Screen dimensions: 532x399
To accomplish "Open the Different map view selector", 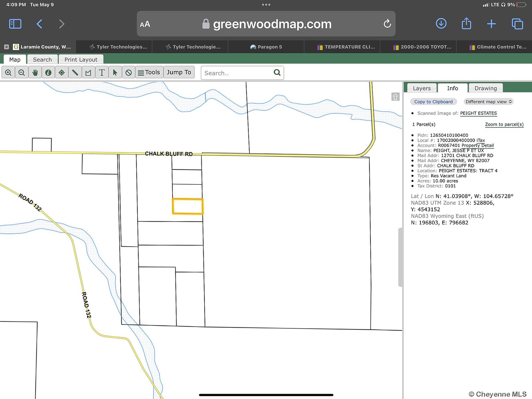I will 488,101.
